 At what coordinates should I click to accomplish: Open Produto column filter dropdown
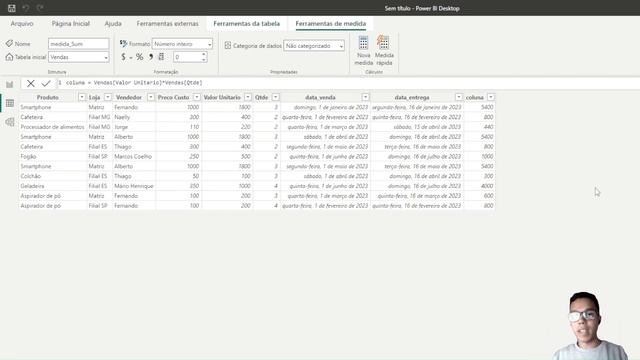pyautogui.click(x=82, y=97)
